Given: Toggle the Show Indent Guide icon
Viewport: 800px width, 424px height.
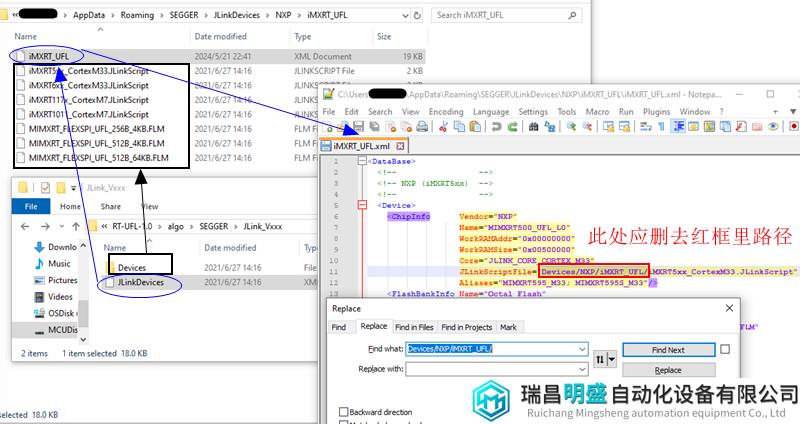Looking at the screenshot, I should [x=679, y=126].
